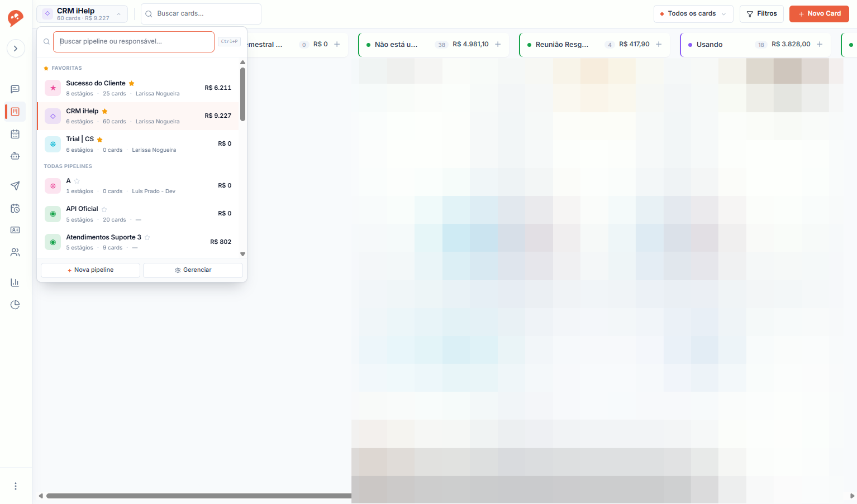Viewport: 857px width, 504px height.
Task: Click the pipeline list scroll up arrow
Action: click(x=242, y=63)
